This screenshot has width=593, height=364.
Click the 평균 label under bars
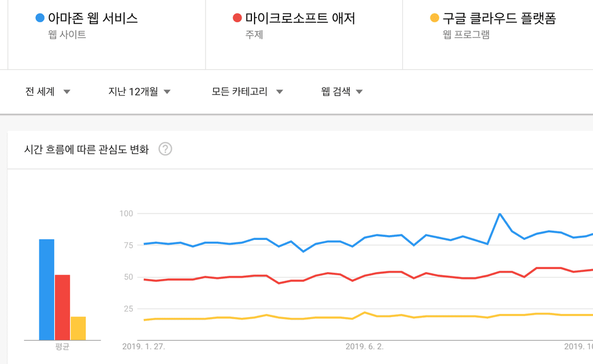click(62, 346)
